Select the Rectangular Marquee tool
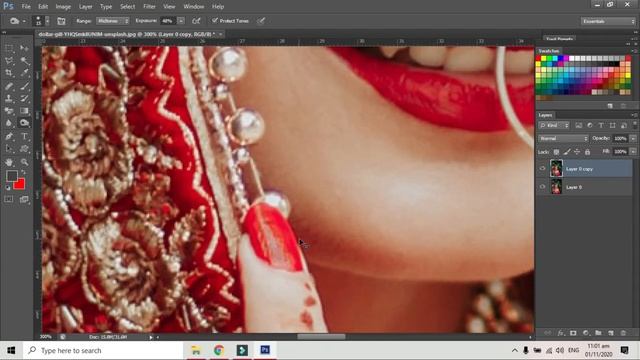 pyautogui.click(x=9, y=49)
